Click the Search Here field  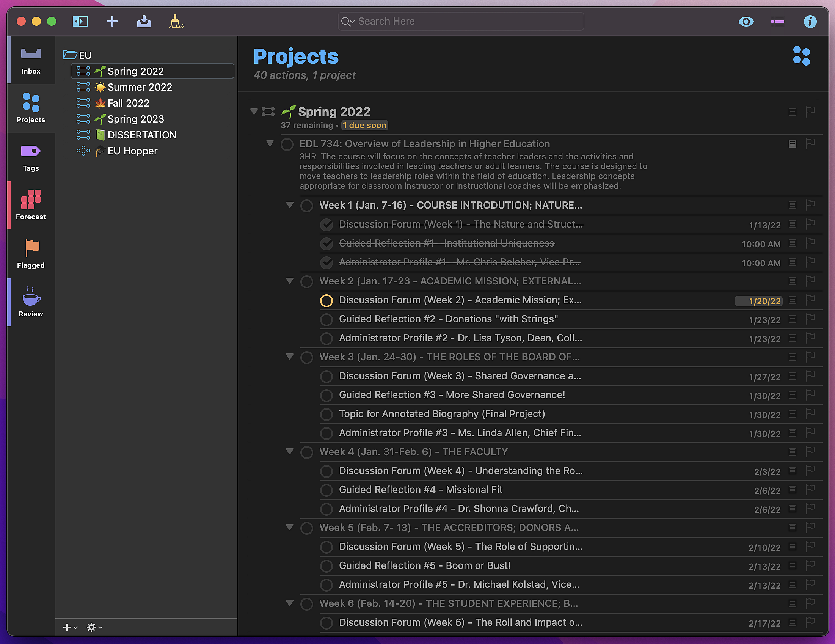(x=461, y=21)
